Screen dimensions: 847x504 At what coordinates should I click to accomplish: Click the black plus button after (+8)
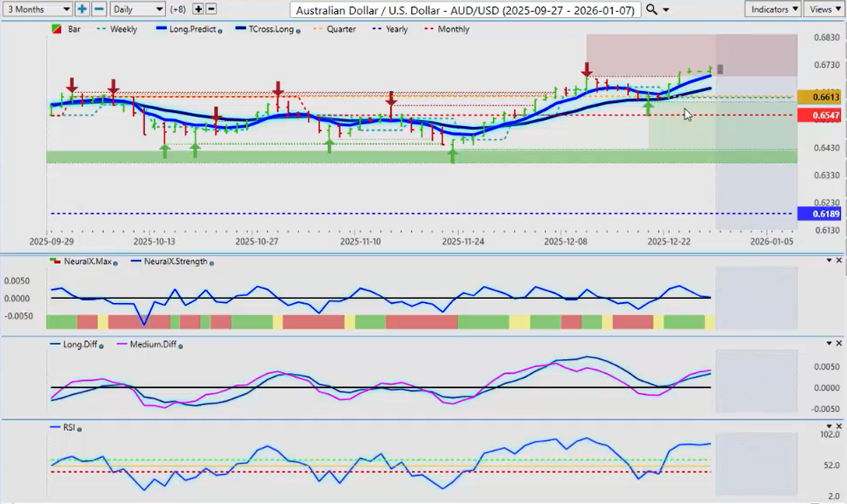(x=198, y=9)
